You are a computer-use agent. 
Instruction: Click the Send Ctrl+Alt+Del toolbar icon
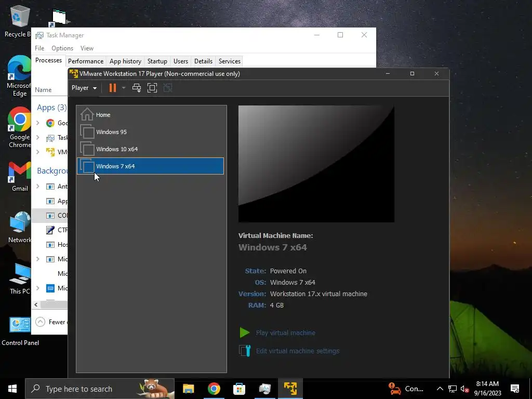[x=137, y=88]
